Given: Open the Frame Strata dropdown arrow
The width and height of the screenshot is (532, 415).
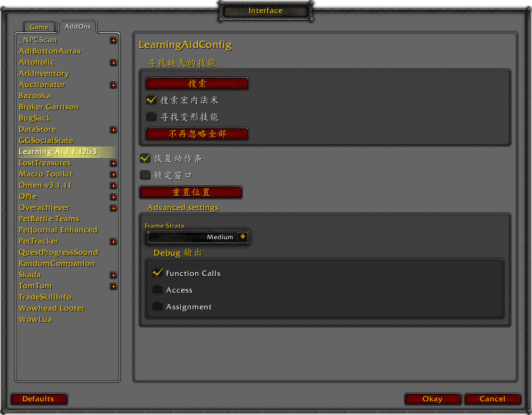Looking at the screenshot, I should click(x=242, y=237).
